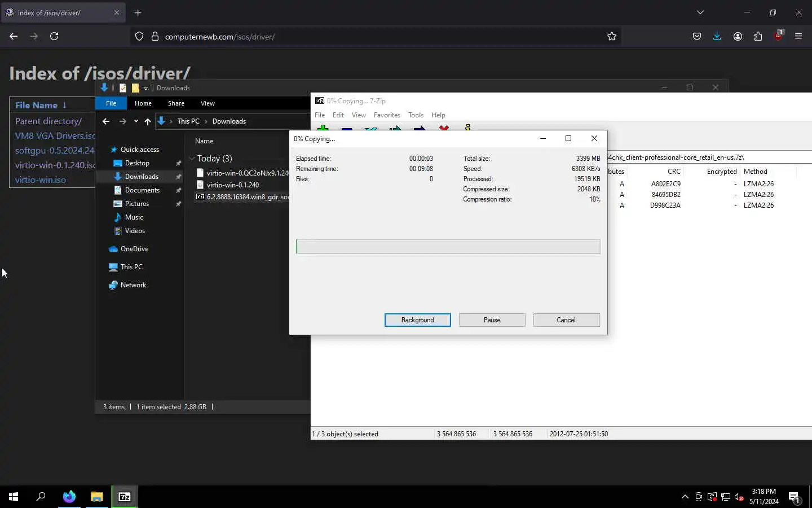The height and width of the screenshot is (508, 812).
Task: Select file virtio-win-0.1.240 in Downloads
Action: pos(232,185)
